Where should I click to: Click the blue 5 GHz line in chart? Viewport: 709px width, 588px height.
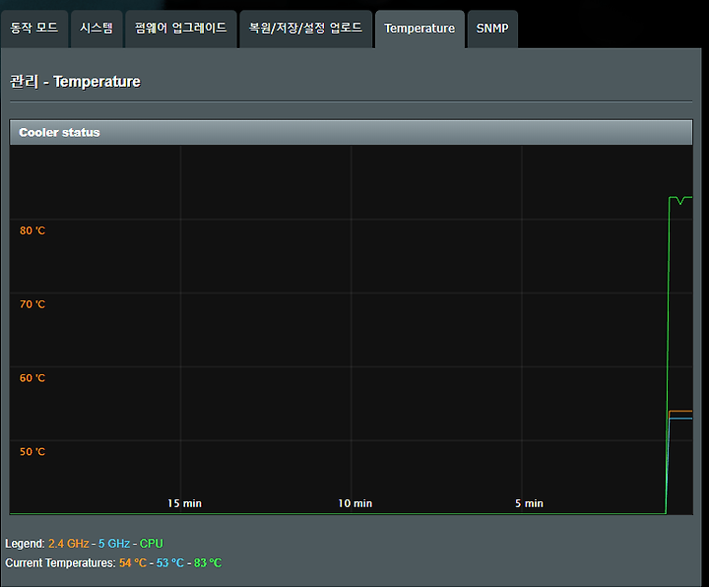(681, 419)
